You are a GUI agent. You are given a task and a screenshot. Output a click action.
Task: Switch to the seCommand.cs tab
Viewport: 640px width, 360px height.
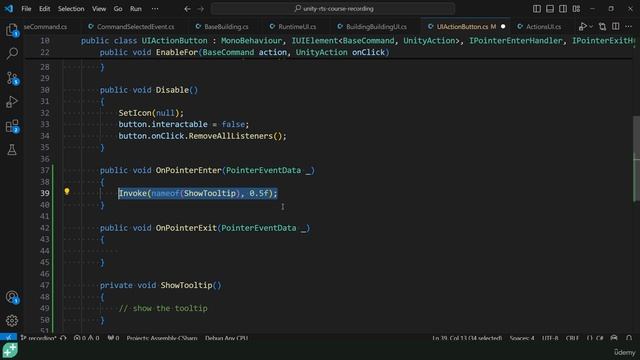[45, 27]
